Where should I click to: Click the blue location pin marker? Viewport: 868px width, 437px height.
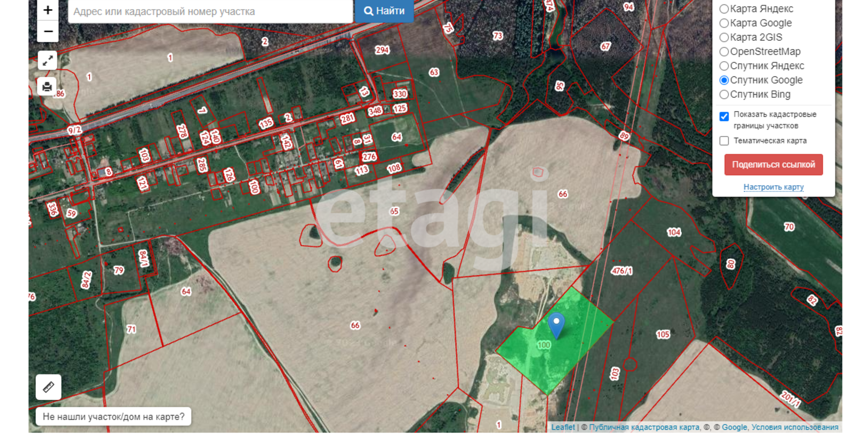(x=556, y=326)
